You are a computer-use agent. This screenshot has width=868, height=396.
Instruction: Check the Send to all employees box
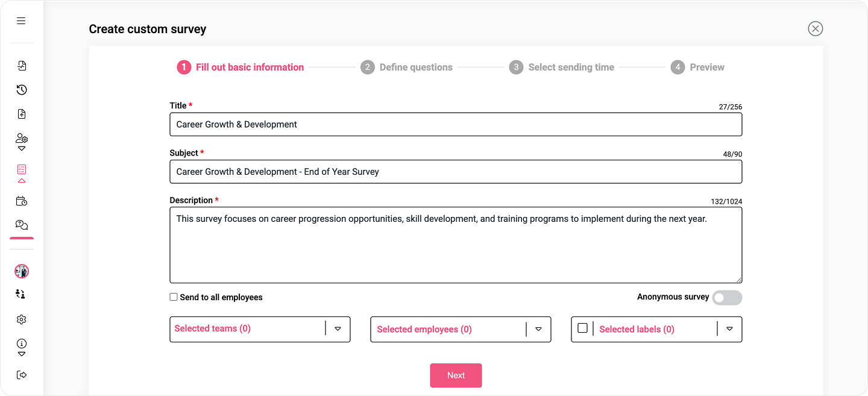(174, 297)
